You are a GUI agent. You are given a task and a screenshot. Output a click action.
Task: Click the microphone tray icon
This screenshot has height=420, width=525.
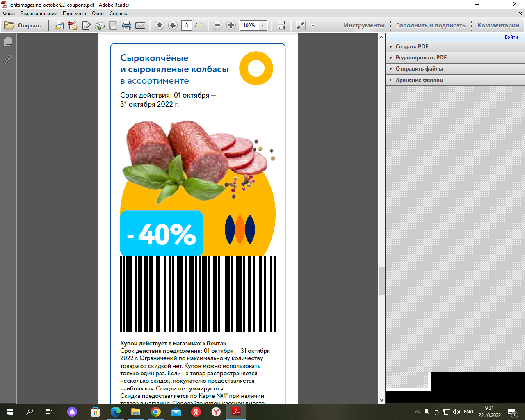pyautogui.click(x=427, y=412)
